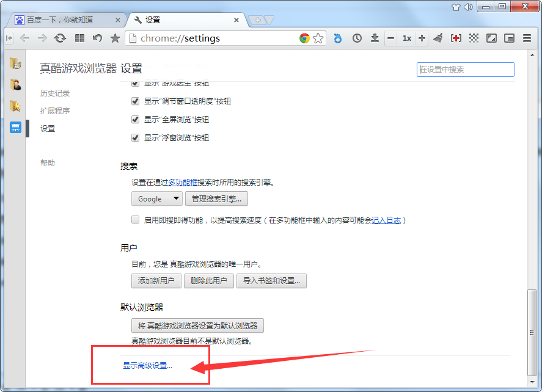The width and height of the screenshot is (542, 392).
Task: Open the history folder icon in the sidebar
Action: [15, 62]
